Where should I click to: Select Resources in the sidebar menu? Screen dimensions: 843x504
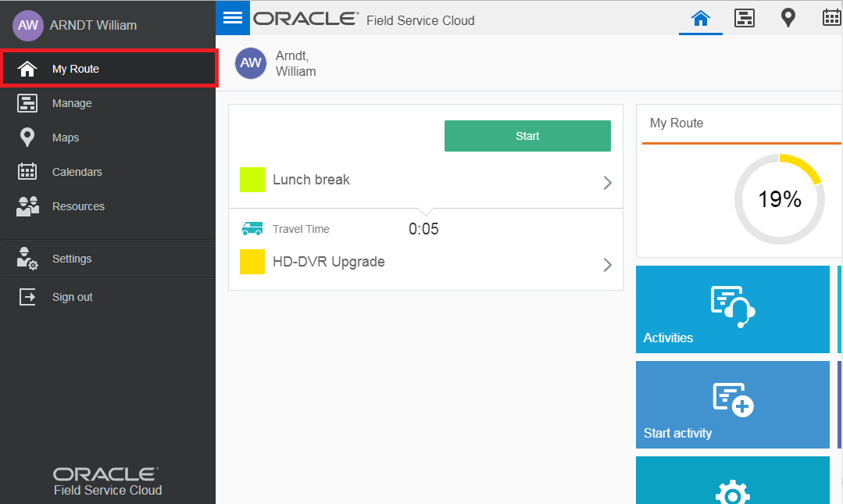pos(108,206)
